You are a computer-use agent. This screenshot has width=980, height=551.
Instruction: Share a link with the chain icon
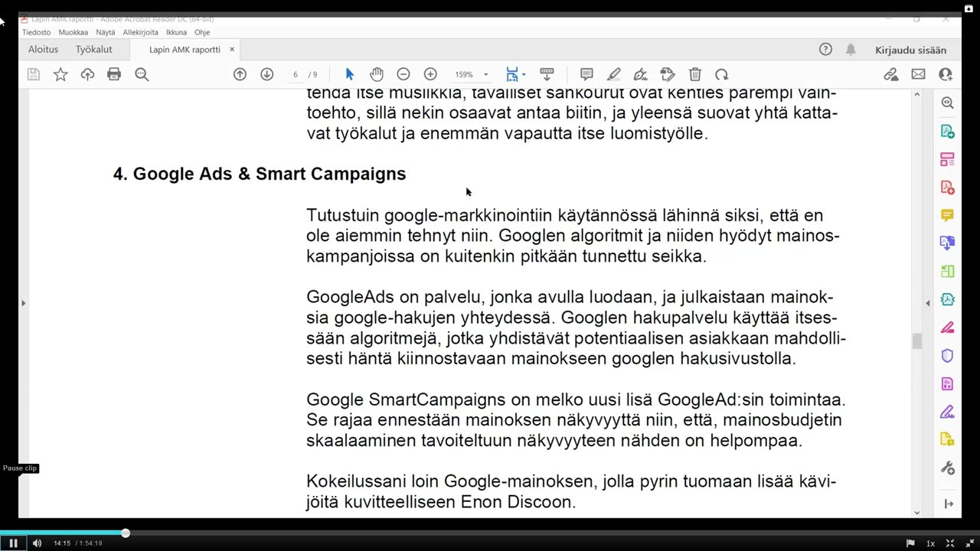[890, 74]
